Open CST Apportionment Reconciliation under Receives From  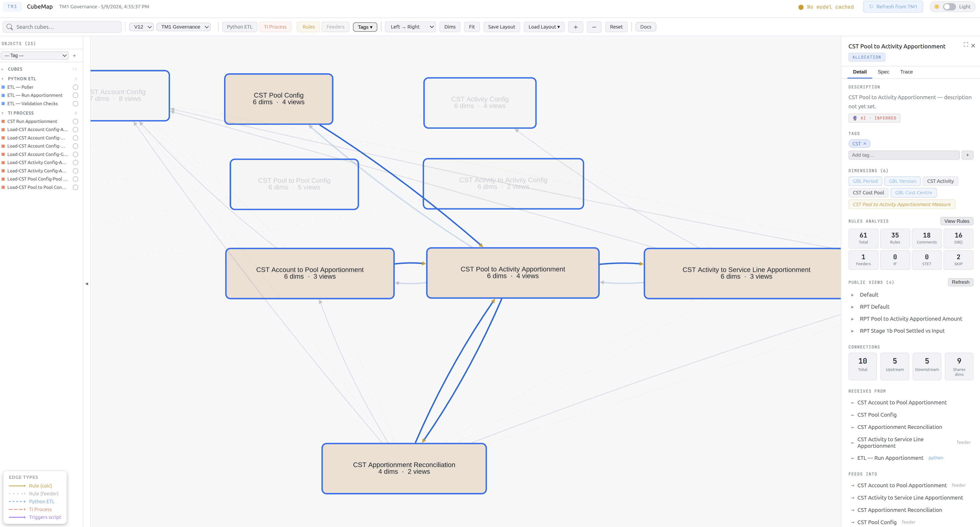point(899,427)
